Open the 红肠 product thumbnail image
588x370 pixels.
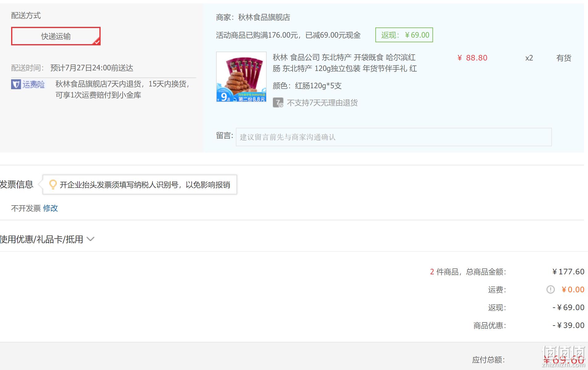(241, 77)
